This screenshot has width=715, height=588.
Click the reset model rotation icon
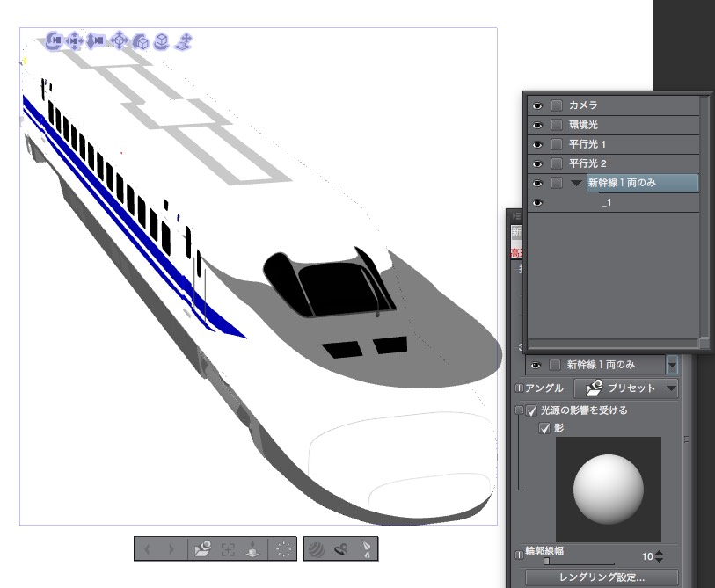(x=341, y=549)
